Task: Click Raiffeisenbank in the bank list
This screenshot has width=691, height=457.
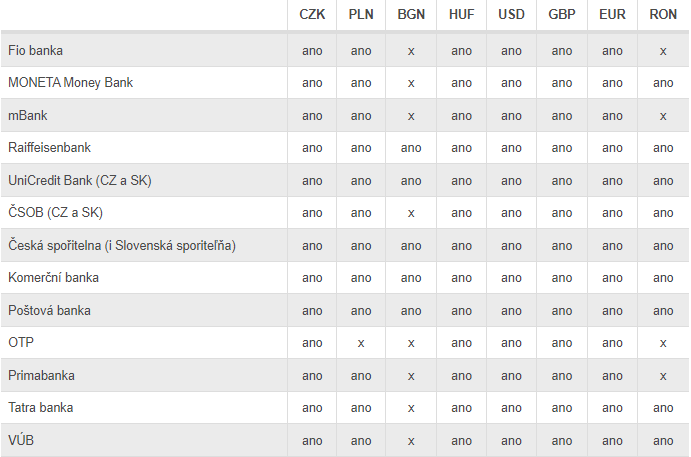Action: [49, 148]
